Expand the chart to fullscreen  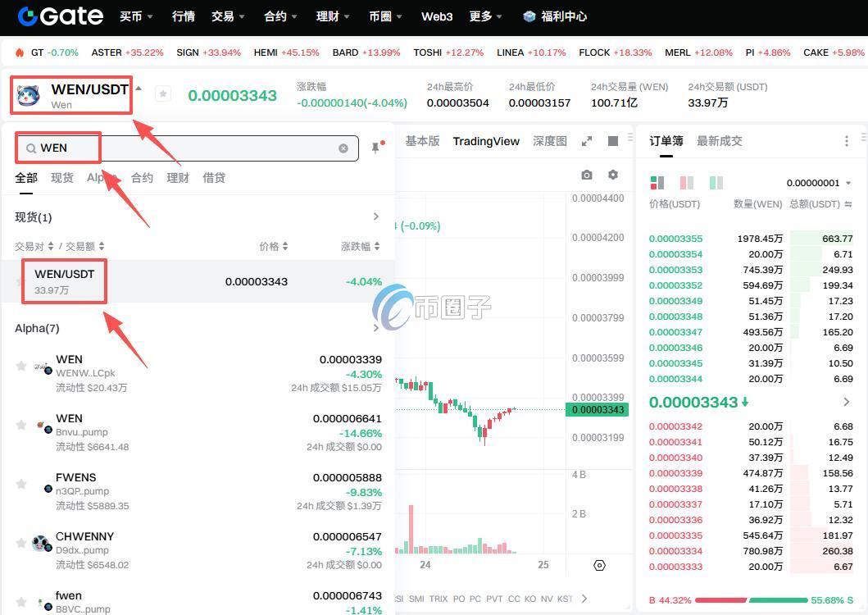click(x=587, y=141)
